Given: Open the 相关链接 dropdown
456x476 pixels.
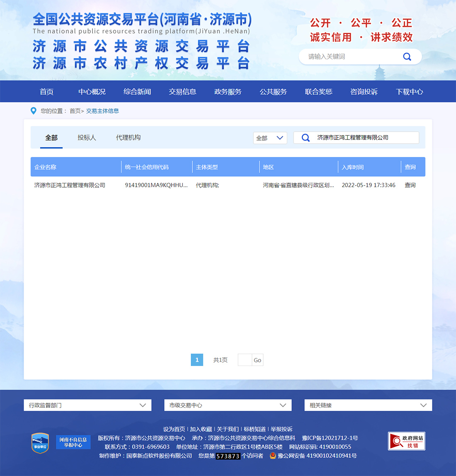Looking at the screenshot, I should pos(368,405).
